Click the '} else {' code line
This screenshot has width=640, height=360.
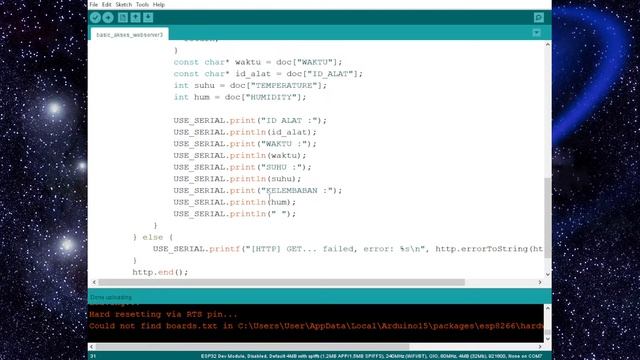coord(153,237)
